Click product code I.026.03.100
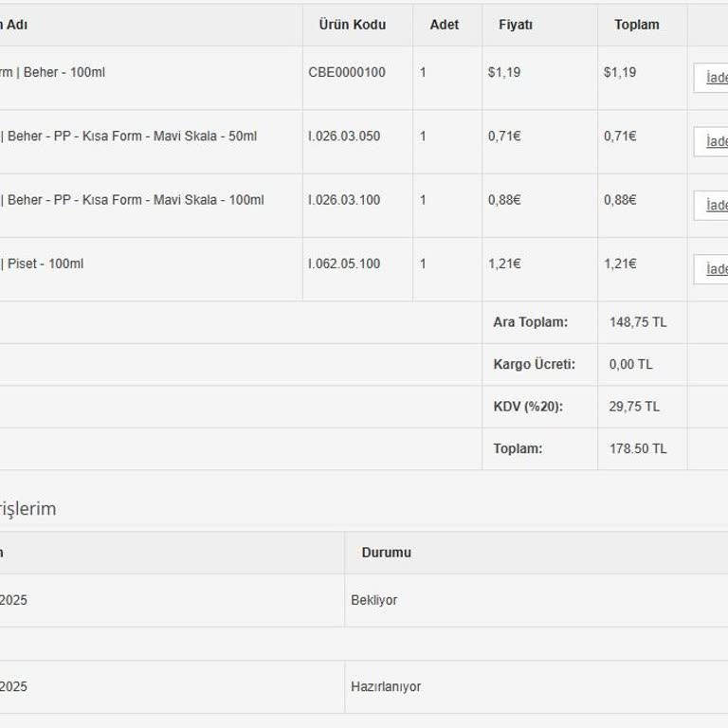 pyautogui.click(x=344, y=200)
